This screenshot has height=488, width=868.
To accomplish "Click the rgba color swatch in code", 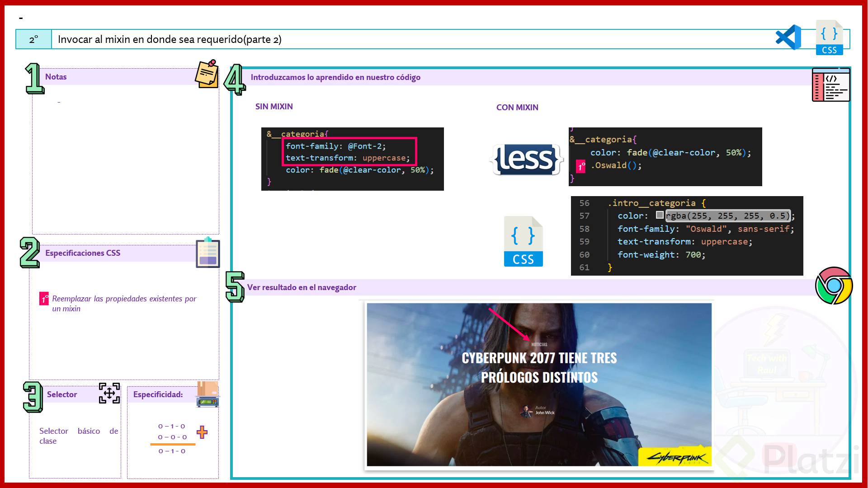I will 660,216.
